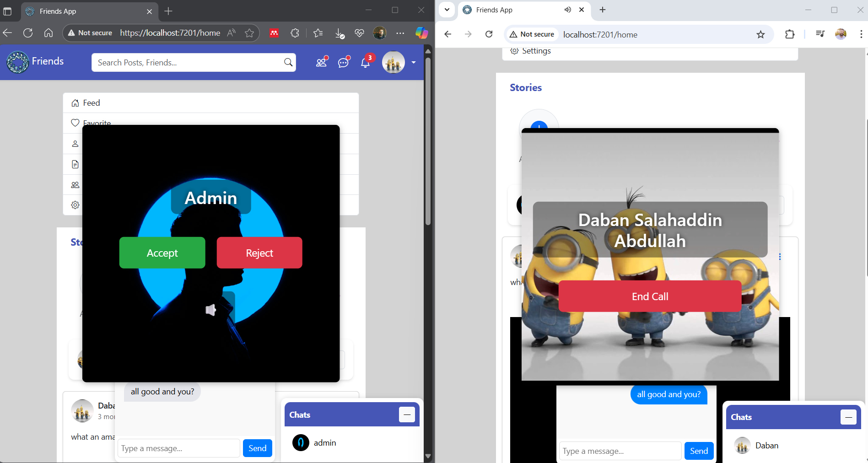Image resolution: width=868 pixels, height=463 pixels.
Task: Click the Friends logo in navbar
Action: tap(35, 62)
